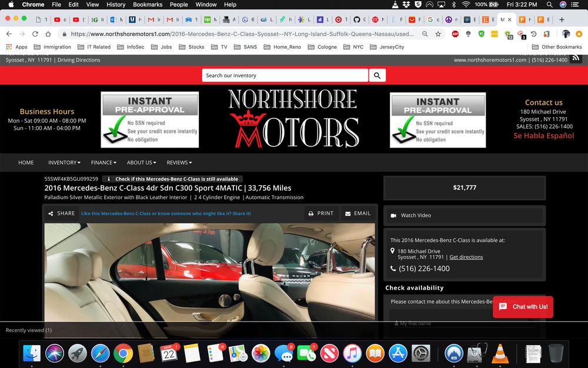This screenshot has width=588, height=368.
Task: Click the inventory search magnifier button
Action: tap(377, 75)
